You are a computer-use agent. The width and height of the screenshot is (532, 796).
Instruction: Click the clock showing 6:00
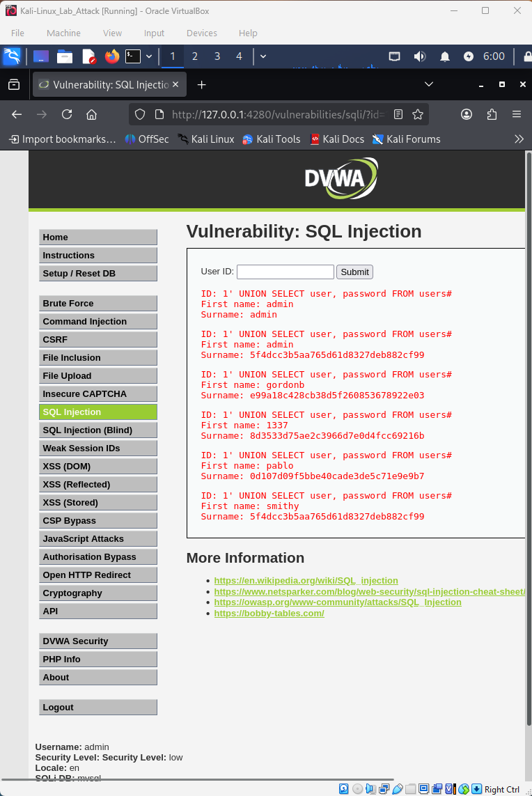[494, 56]
